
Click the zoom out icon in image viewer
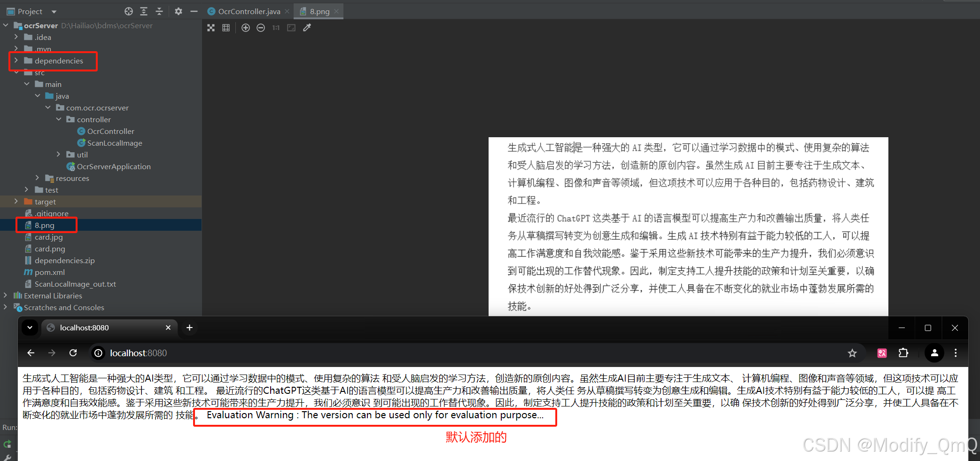(261, 28)
